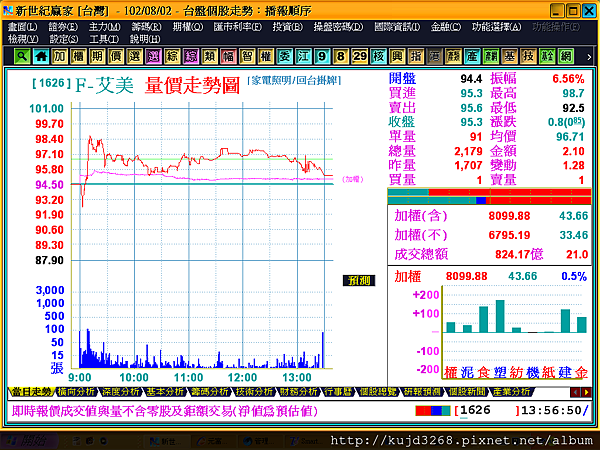
Task: Click the yellow 8 toolbar icon
Action: click(x=341, y=57)
